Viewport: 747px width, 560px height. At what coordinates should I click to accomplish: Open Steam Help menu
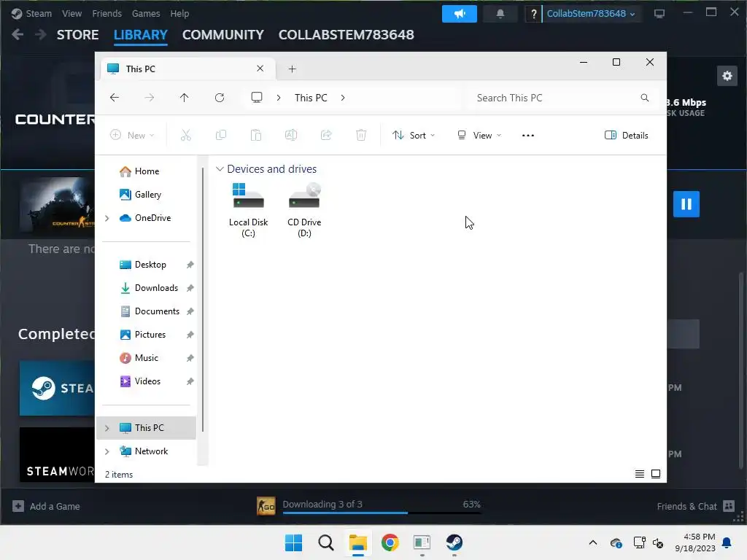tap(179, 14)
